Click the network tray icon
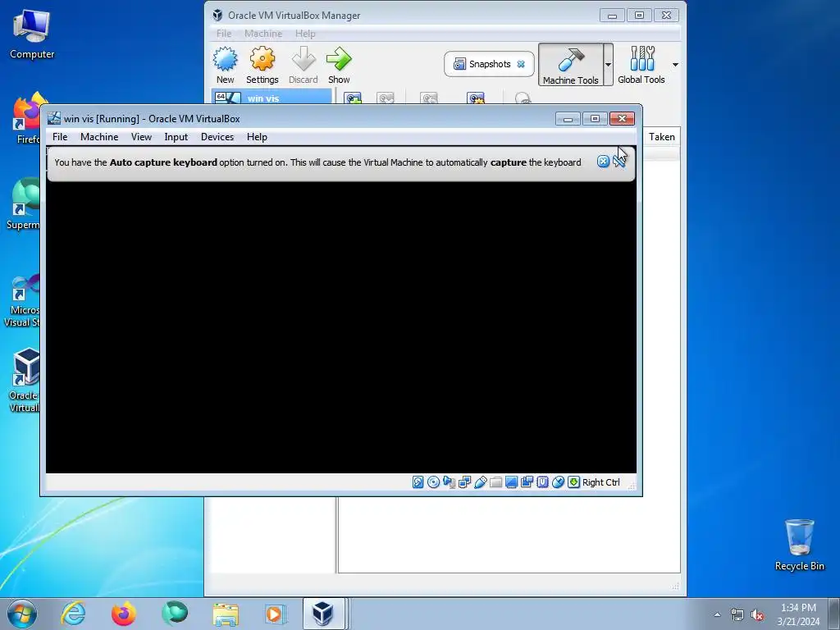The image size is (840, 630). pyautogui.click(x=737, y=615)
